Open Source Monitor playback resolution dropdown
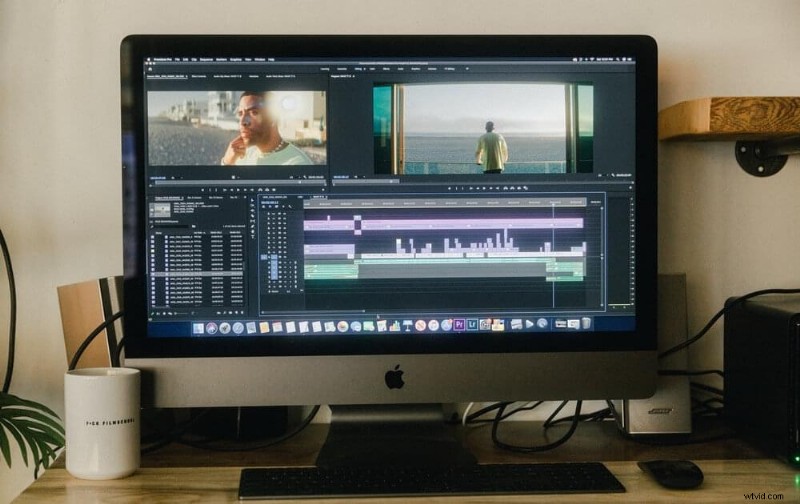Image resolution: width=800 pixels, height=504 pixels. [295, 178]
